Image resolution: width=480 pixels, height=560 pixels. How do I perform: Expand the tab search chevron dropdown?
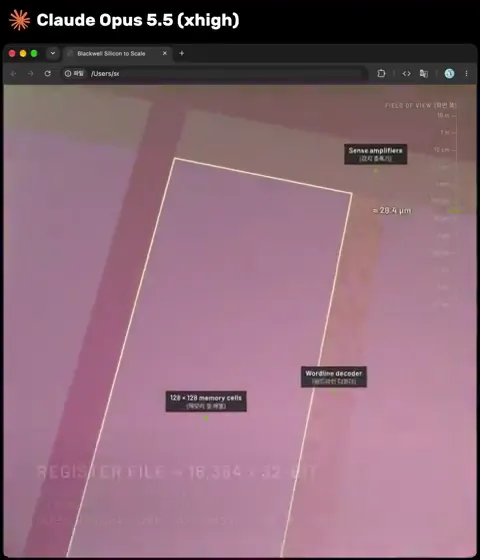(53, 53)
